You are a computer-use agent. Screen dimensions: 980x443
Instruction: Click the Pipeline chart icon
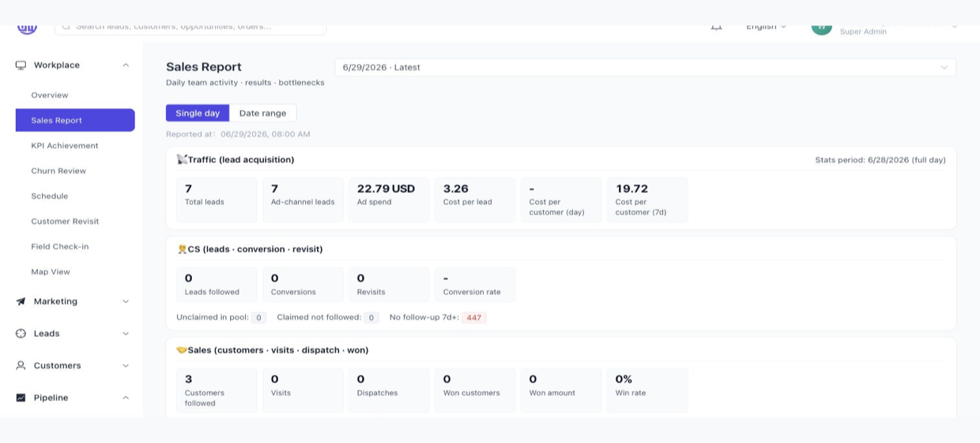point(21,398)
